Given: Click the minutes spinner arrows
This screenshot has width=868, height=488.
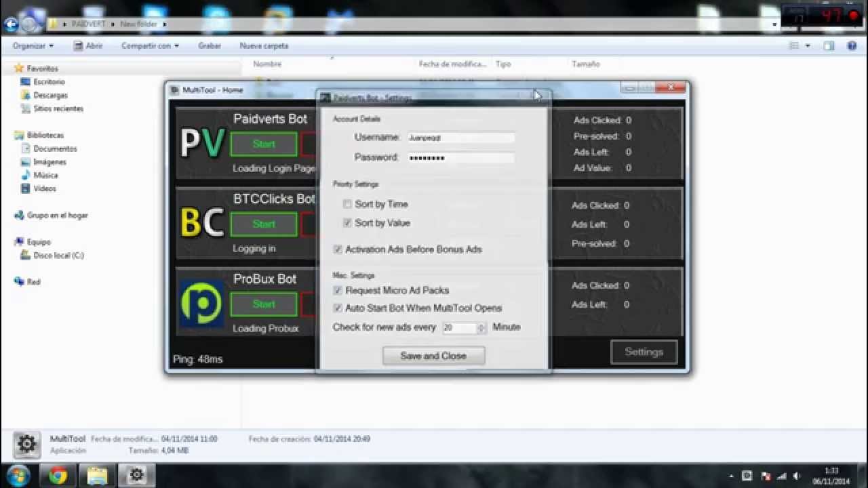Looking at the screenshot, I should pos(481,327).
